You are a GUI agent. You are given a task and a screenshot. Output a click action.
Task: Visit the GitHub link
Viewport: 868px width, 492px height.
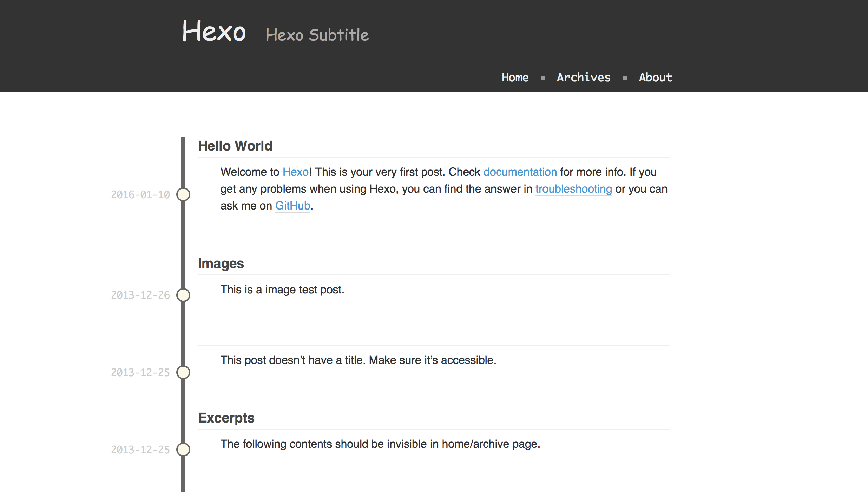292,206
